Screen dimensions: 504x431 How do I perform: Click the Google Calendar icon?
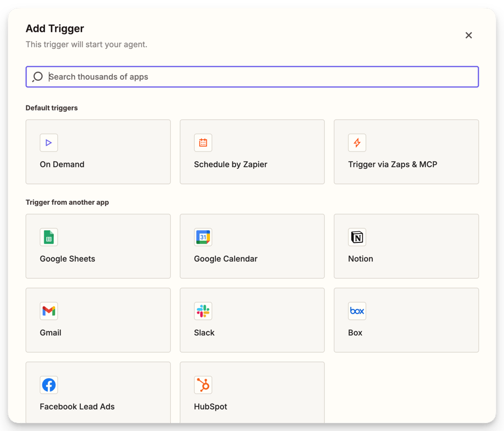tap(203, 237)
